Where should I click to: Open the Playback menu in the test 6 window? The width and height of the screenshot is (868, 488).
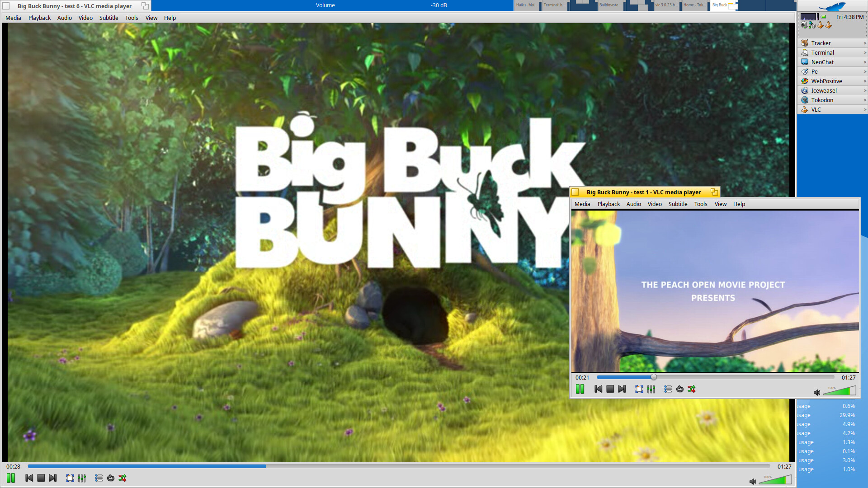[x=39, y=18]
